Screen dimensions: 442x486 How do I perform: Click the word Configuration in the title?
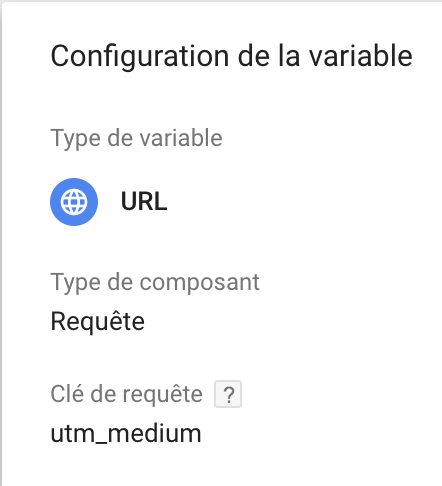(x=140, y=57)
